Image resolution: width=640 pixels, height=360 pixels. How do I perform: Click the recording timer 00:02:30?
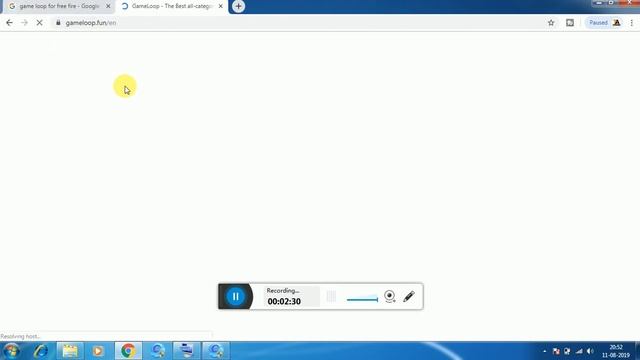pos(284,302)
